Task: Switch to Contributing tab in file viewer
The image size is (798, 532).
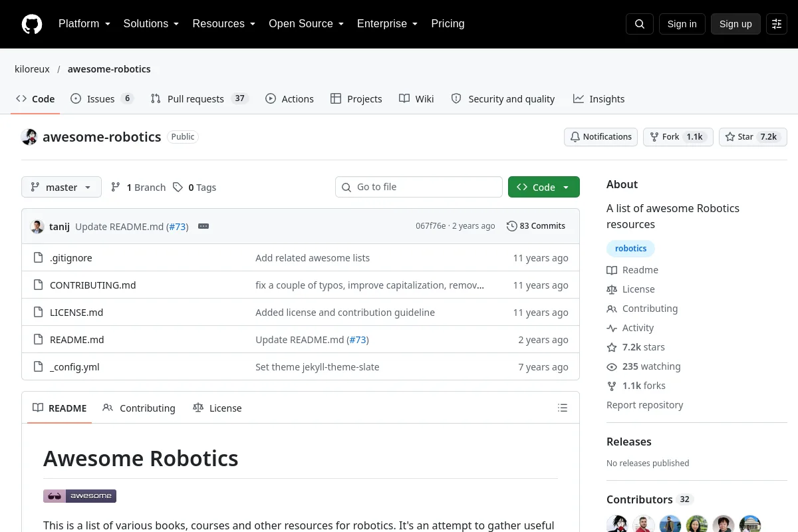Action: coord(139,408)
